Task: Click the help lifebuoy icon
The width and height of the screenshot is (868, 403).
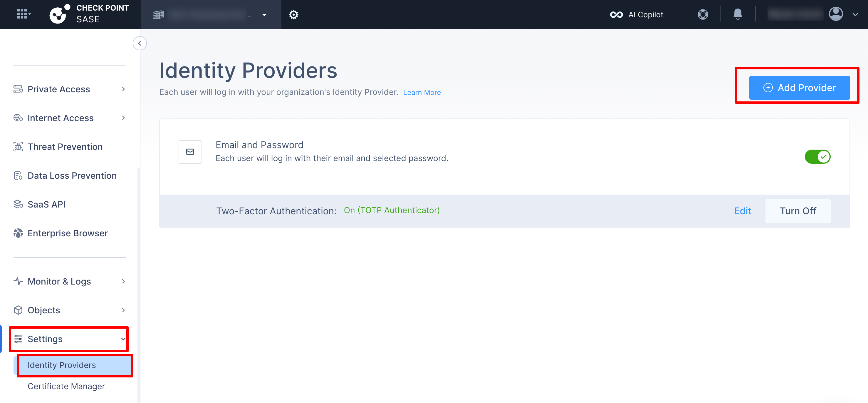Action: coord(703,14)
